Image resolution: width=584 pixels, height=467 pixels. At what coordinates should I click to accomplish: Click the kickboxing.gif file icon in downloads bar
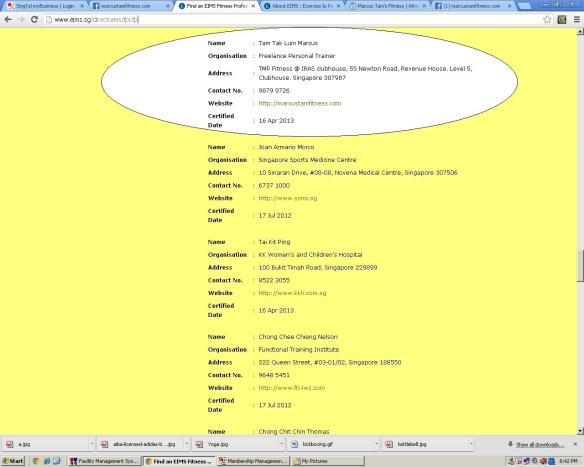pyautogui.click(x=295, y=444)
